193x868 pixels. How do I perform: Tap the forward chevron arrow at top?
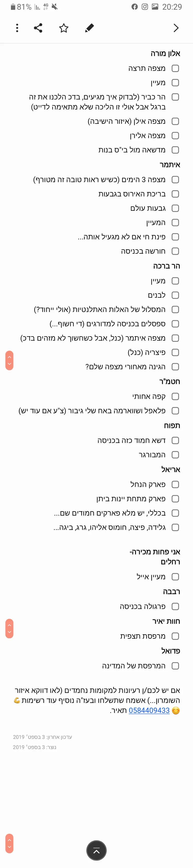pyautogui.click(x=176, y=28)
